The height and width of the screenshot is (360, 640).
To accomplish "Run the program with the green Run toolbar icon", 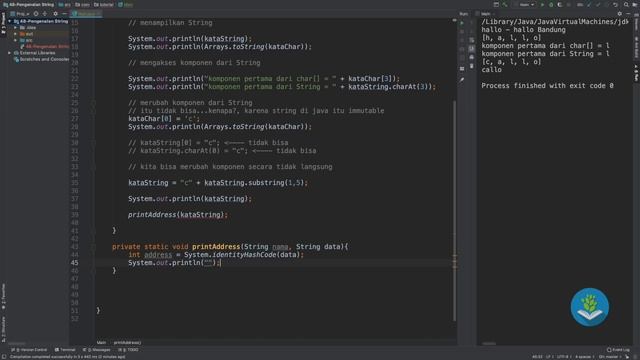I will [x=542, y=5].
